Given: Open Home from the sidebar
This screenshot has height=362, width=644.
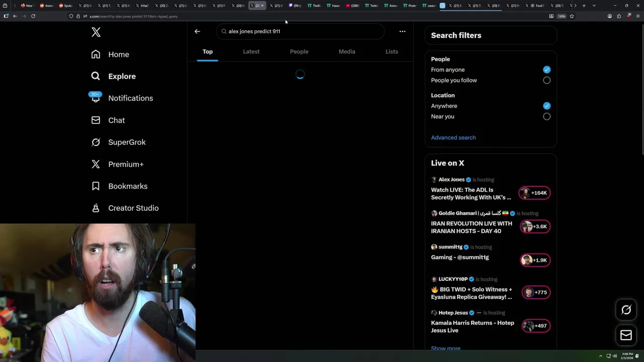Looking at the screenshot, I should click(110, 54).
